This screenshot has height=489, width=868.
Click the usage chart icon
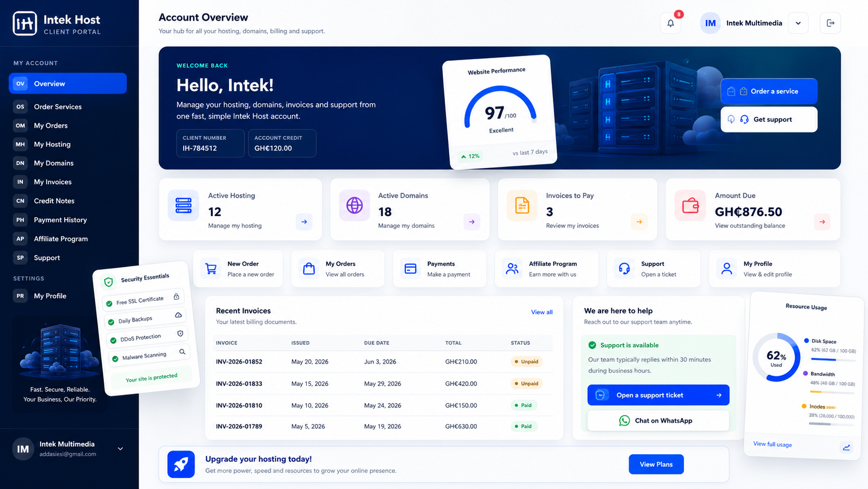click(846, 447)
